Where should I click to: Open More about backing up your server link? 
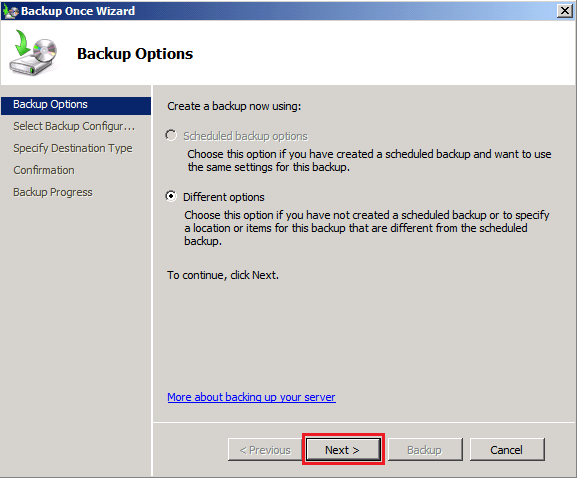251,397
